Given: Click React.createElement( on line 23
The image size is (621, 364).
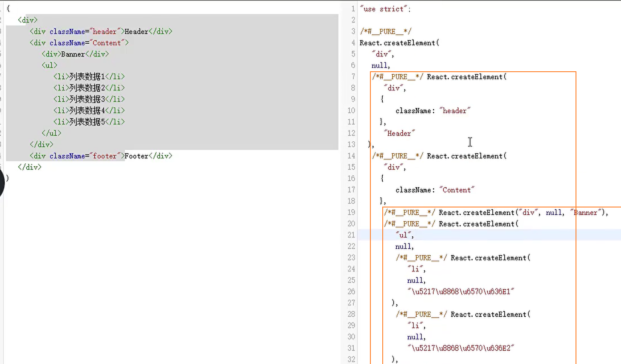Looking at the screenshot, I should pyautogui.click(x=490, y=258).
